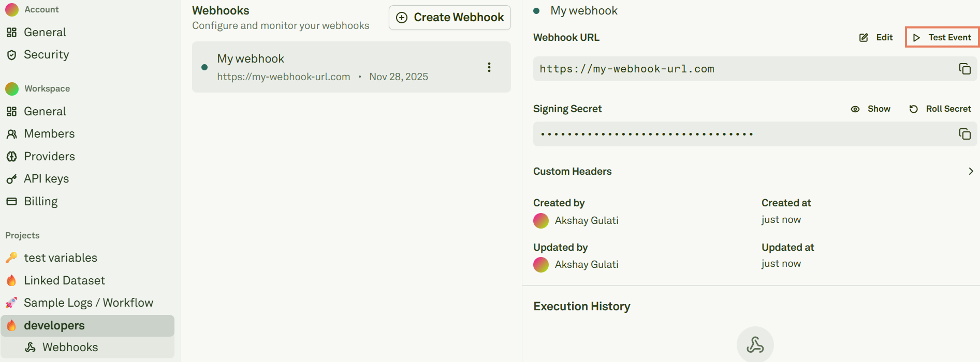Copy the signing secret icon
Viewport: 980px width, 362px height.
coord(965,134)
